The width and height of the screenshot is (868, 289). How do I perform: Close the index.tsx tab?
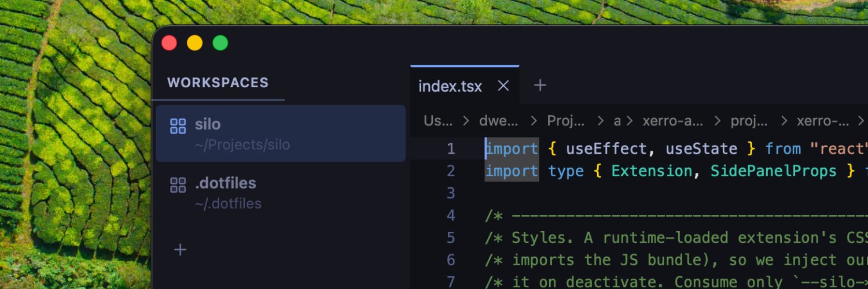(x=503, y=86)
